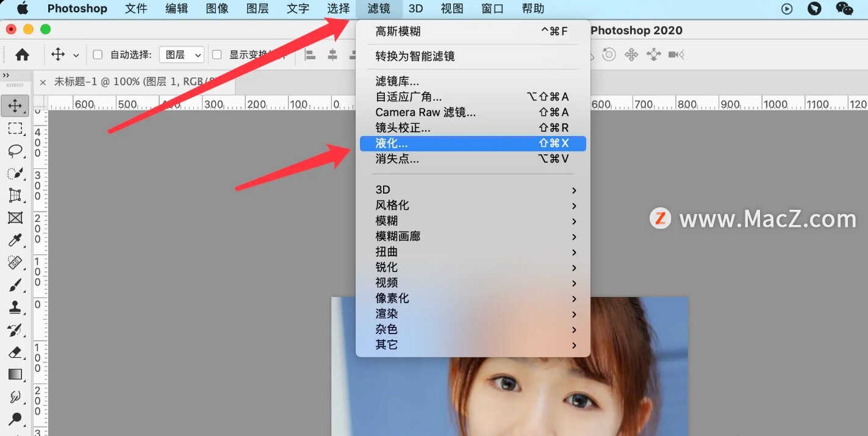Select the Rectangular Marquee tool
The width and height of the screenshot is (868, 436).
coord(15,129)
